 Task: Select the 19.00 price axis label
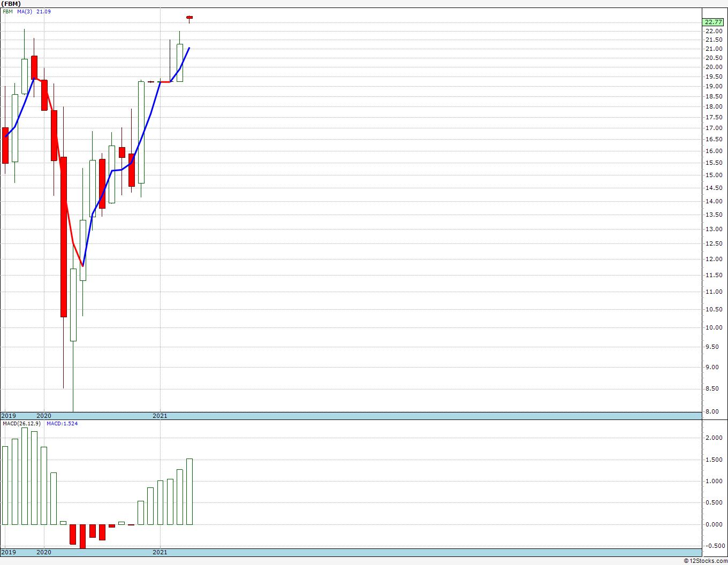pyautogui.click(x=713, y=86)
